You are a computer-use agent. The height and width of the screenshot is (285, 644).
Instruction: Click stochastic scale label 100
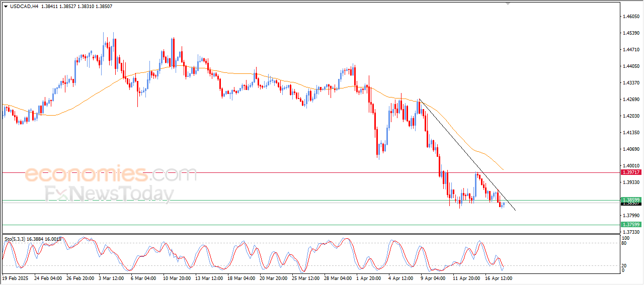(626, 238)
